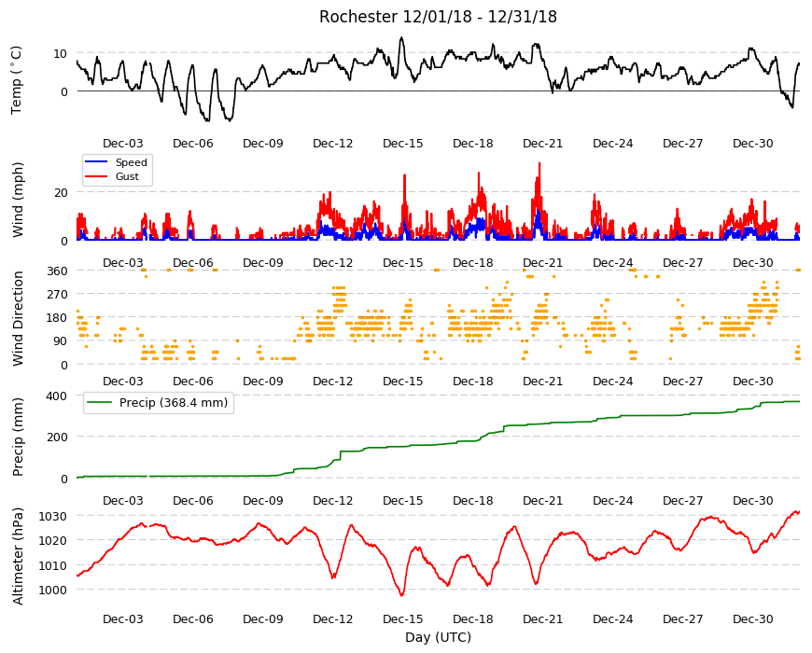Select the Speed legend label

[131, 162]
